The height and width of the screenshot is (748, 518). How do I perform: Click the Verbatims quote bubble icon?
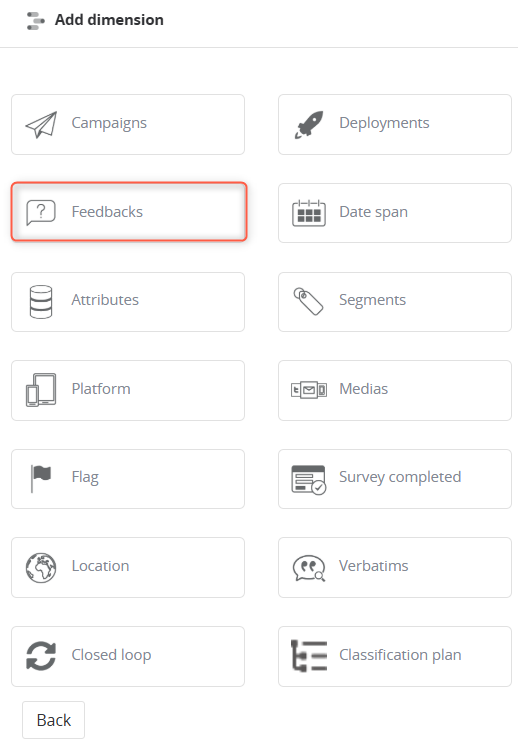pyautogui.click(x=309, y=568)
